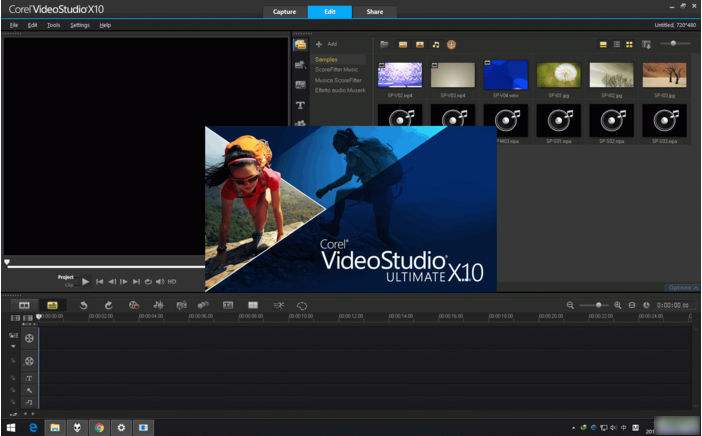Open Record/Capture option
The width and height of the screenshot is (702, 436).
tap(133, 305)
